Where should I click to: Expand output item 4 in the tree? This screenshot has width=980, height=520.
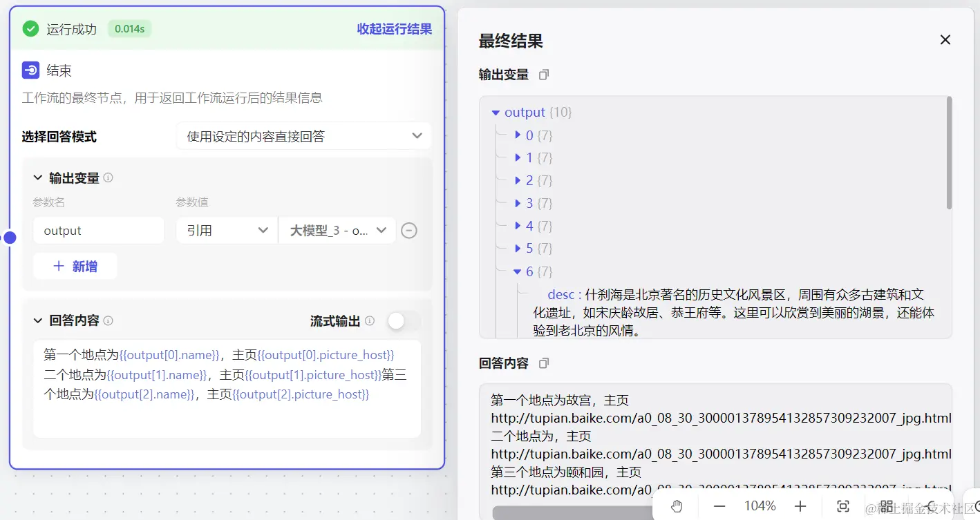pos(518,225)
